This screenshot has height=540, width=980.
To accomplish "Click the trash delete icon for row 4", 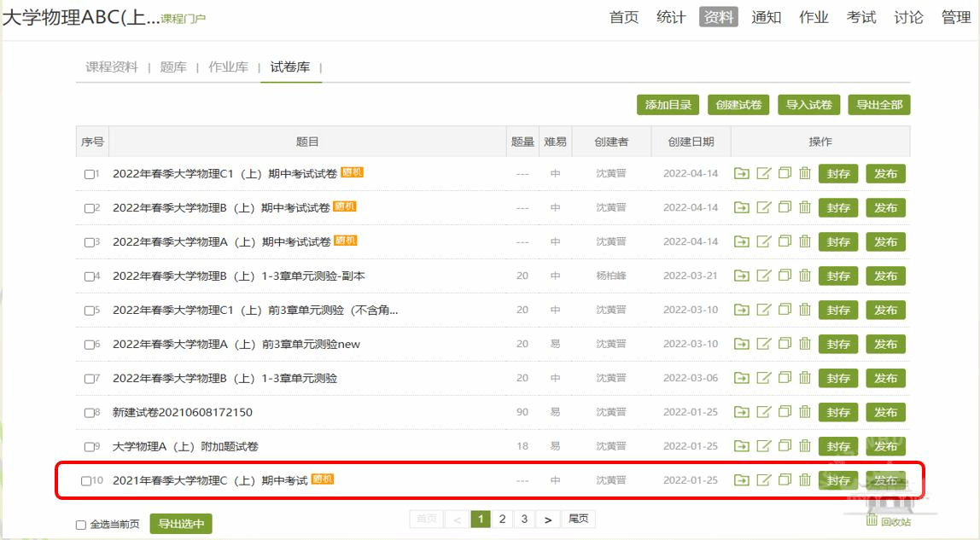I will pos(805,276).
